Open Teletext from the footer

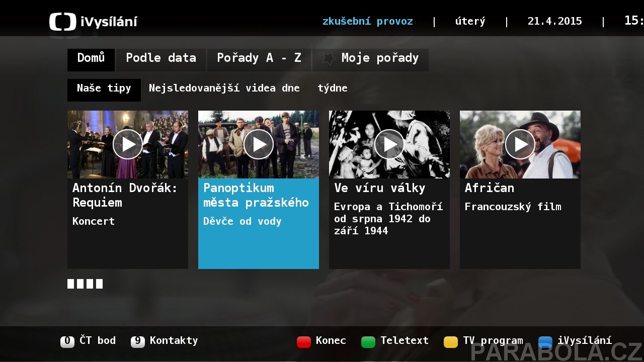click(405, 340)
